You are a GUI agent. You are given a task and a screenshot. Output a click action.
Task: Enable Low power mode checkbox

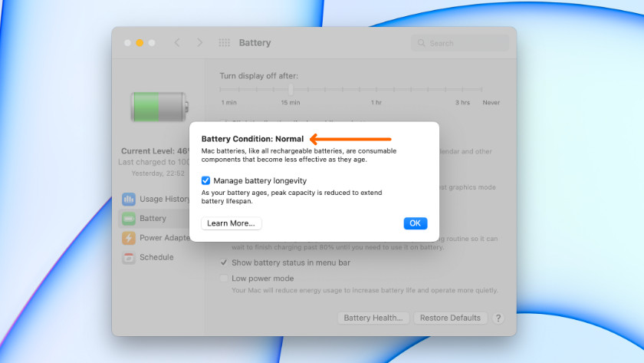pos(224,279)
